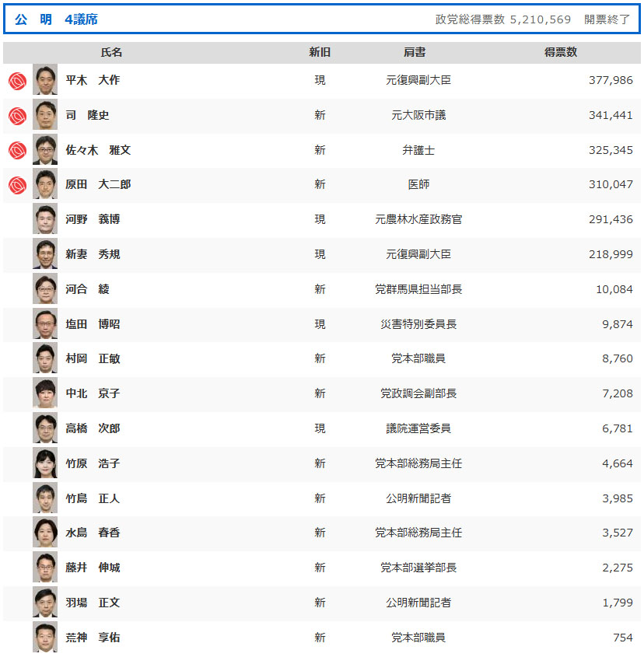Click vote count 10,084
Image resolution: width=644 pixels, height=657 pixels.
614,289
